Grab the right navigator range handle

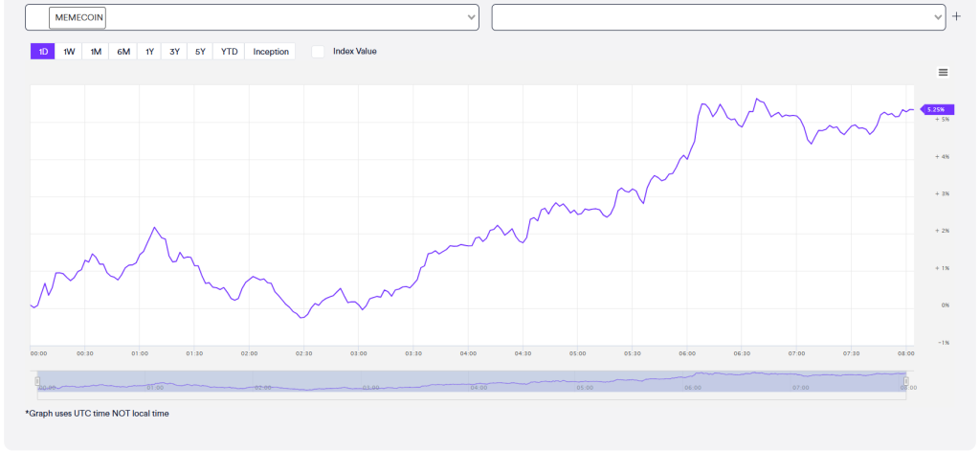(x=906, y=381)
